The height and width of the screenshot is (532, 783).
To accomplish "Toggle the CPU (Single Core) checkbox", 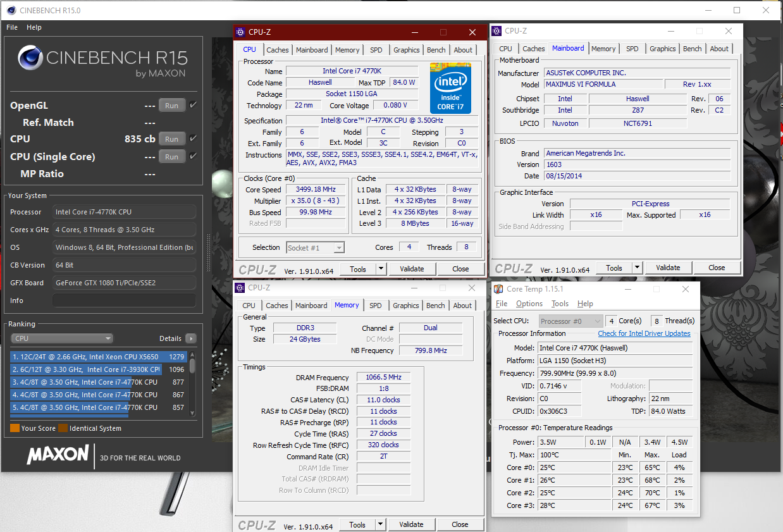I will click(x=193, y=156).
